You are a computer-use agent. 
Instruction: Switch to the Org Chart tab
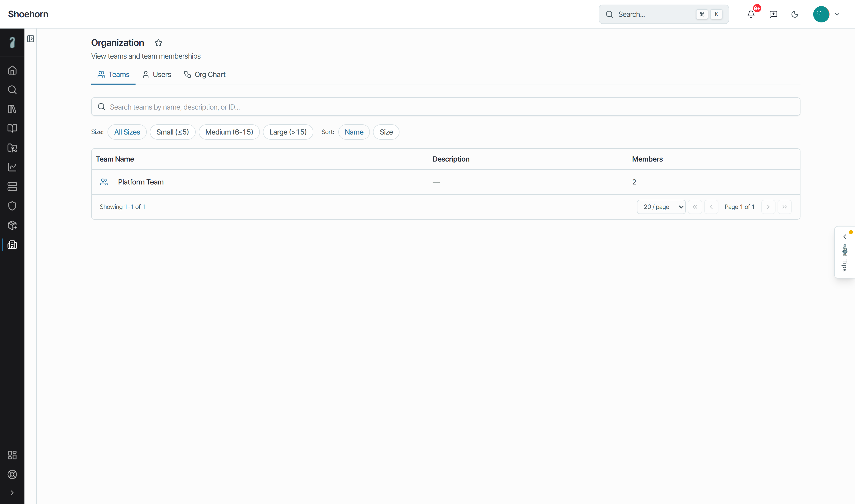pyautogui.click(x=204, y=74)
